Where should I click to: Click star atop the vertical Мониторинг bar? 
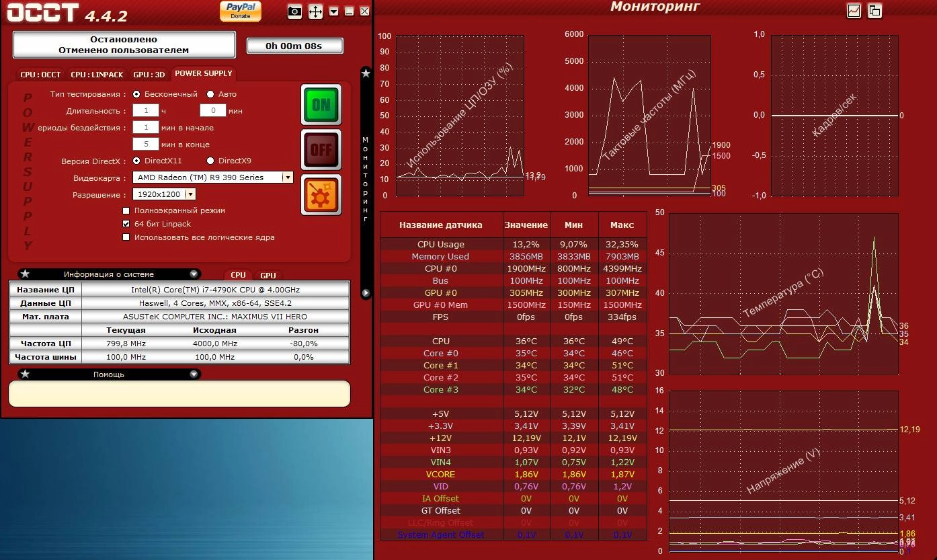[366, 73]
